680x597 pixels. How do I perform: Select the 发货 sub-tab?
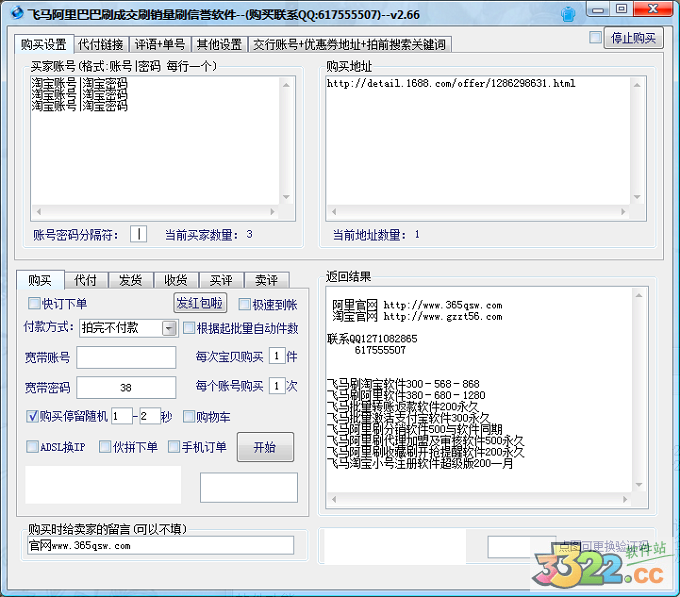[130, 280]
